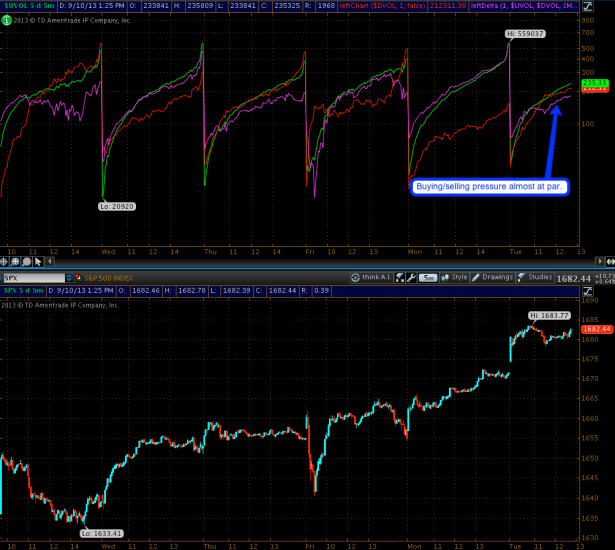The image size is (615, 550).
Task: Click the 0.39 range value in SPX header
Action: click(x=321, y=291)
